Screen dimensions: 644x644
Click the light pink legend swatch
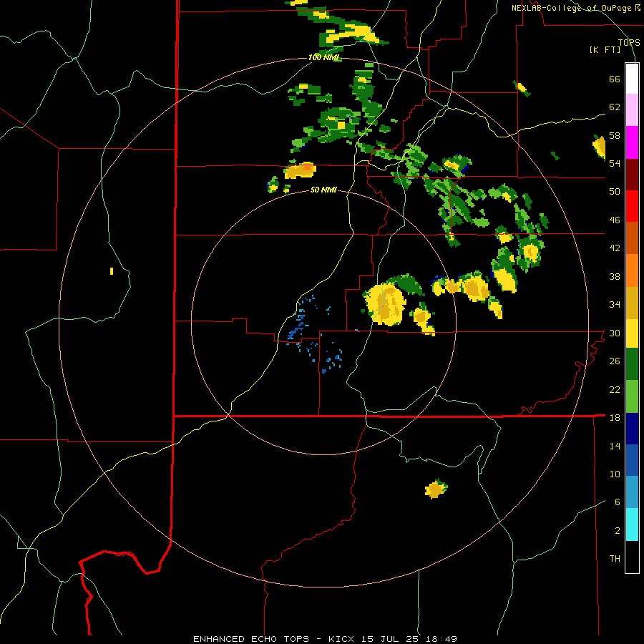click(632, 109)
